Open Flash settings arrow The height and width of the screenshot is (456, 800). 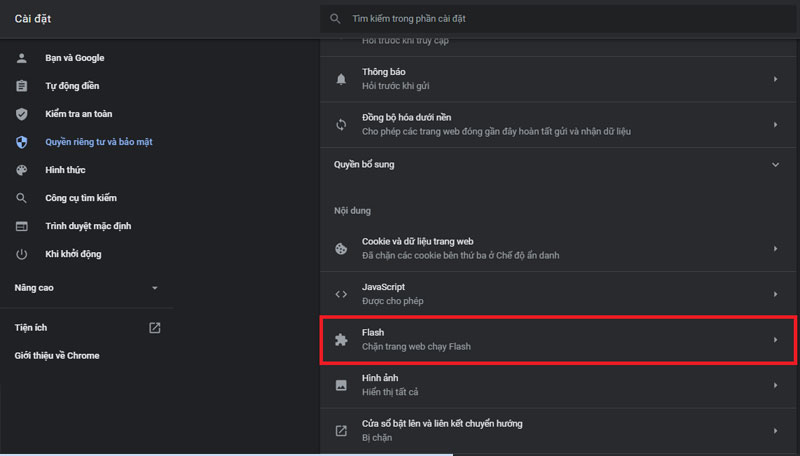[775, 340]
